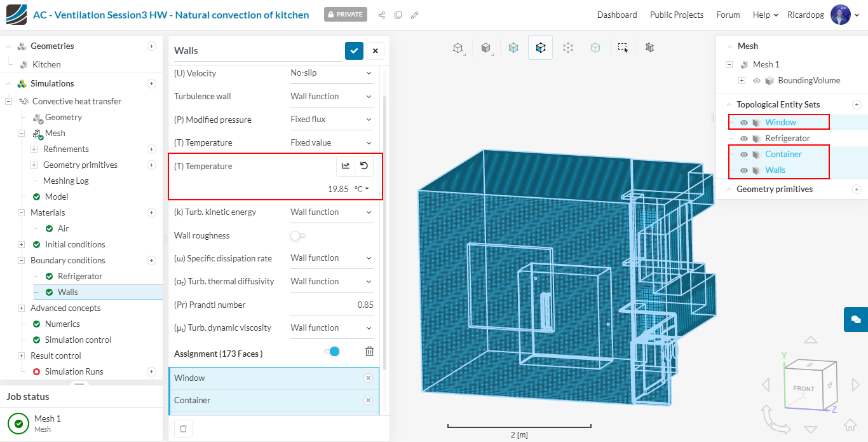Open the Forum link

pos(728,15)
